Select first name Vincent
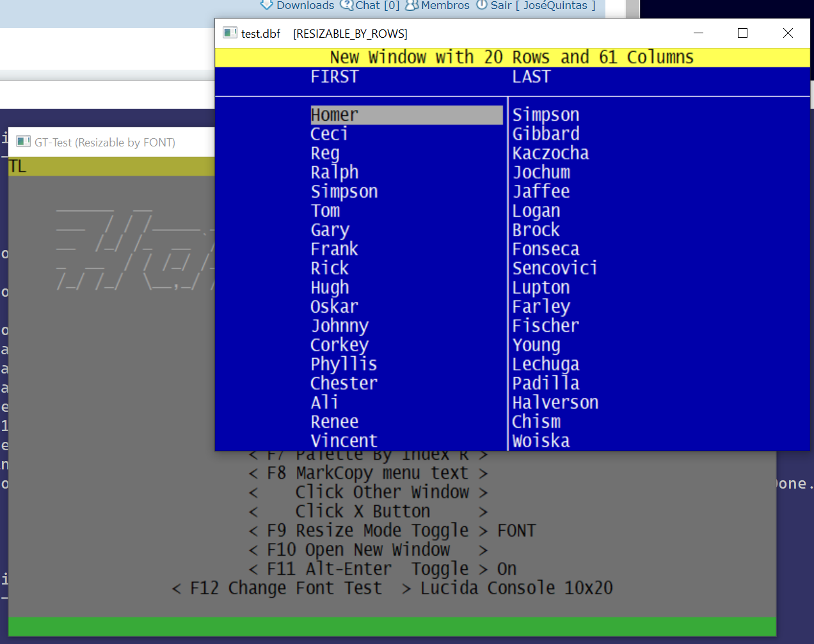Viewport: 814px width, 644px height. pos(344,441)
